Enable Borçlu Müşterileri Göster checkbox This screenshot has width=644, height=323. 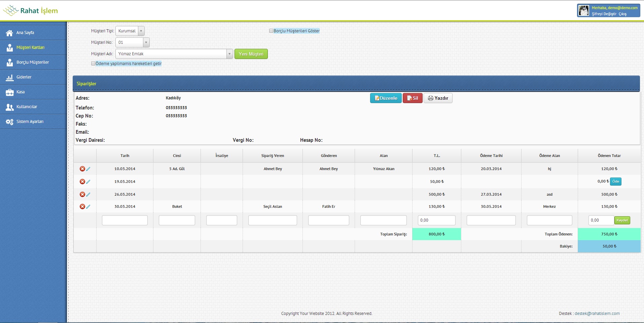click(271, 31)
